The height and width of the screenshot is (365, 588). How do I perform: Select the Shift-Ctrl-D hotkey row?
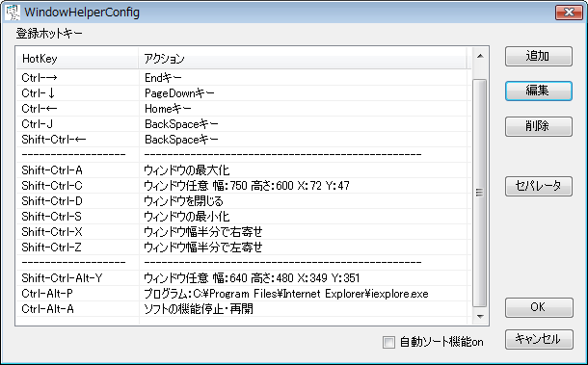coord(243,201)
